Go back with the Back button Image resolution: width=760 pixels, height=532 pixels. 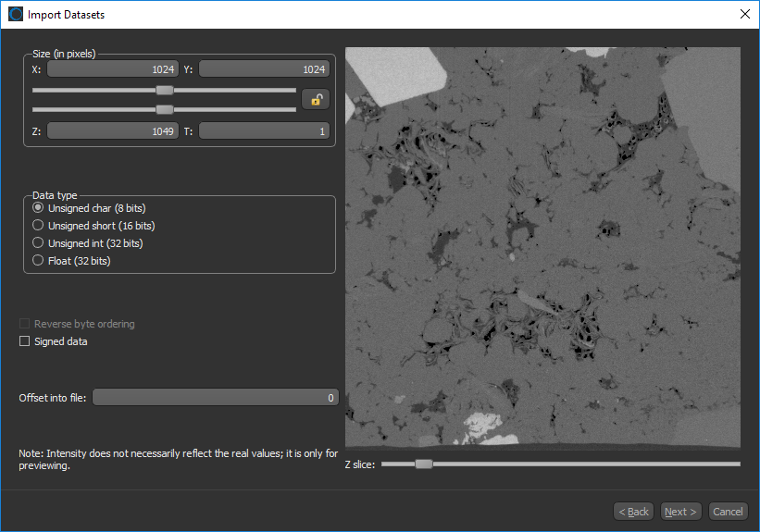click(x=633, y=512)
